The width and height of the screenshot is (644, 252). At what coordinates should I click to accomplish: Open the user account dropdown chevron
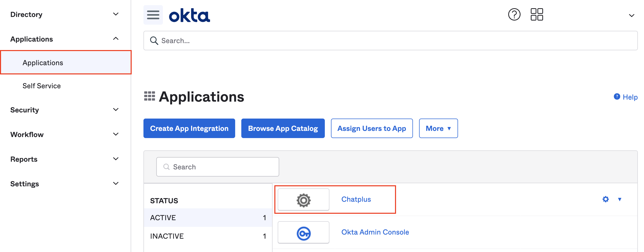coord(632,15)
